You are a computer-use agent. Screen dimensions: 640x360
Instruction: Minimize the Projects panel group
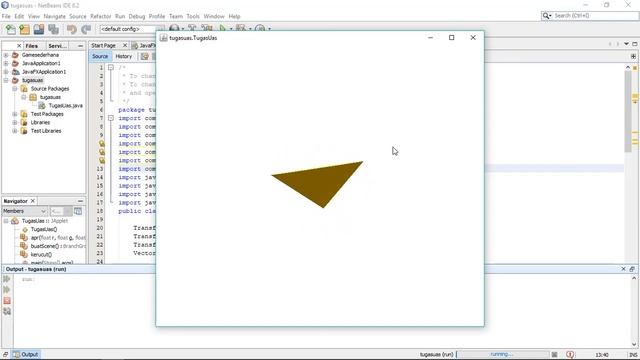click(80, 46)
